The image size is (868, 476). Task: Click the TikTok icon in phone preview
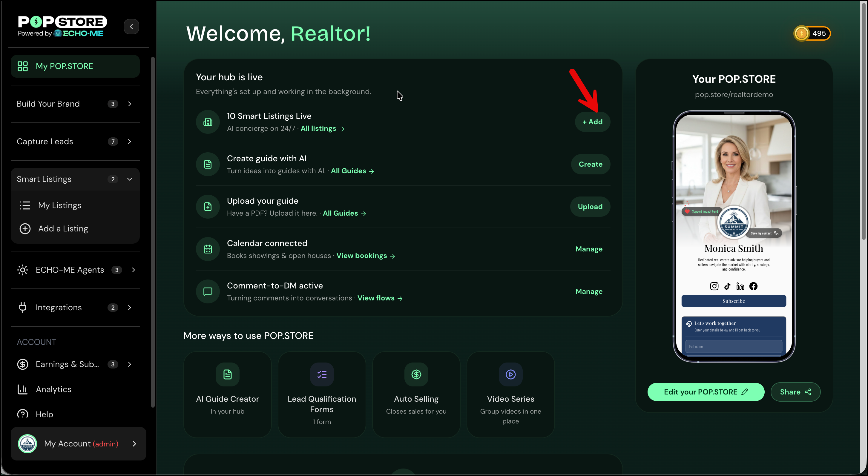(727, 286)
